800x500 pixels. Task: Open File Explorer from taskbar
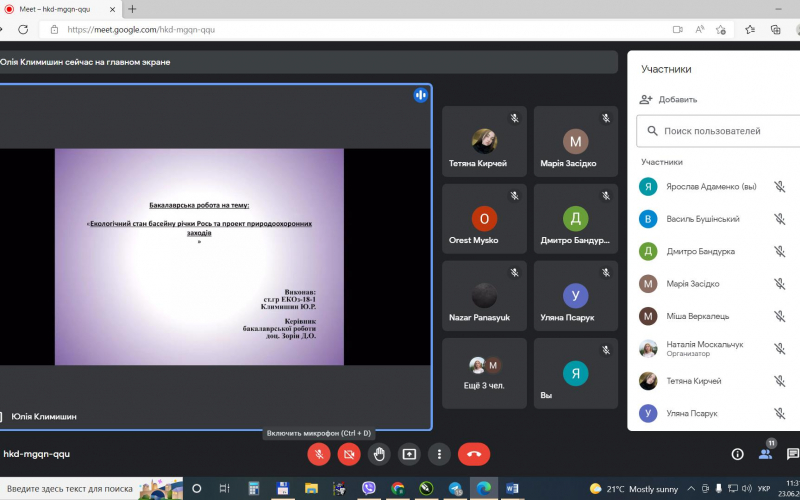pyautogui.click(x=311, y=489)
